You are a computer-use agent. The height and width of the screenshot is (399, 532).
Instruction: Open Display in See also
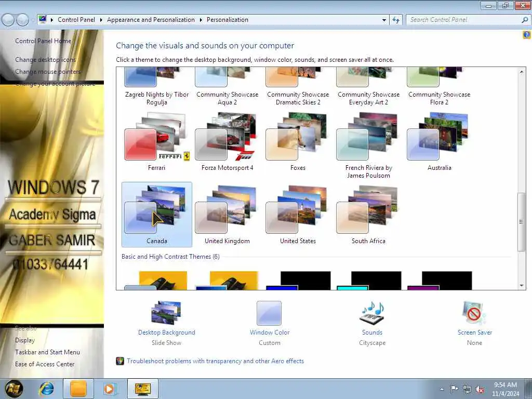25,340
